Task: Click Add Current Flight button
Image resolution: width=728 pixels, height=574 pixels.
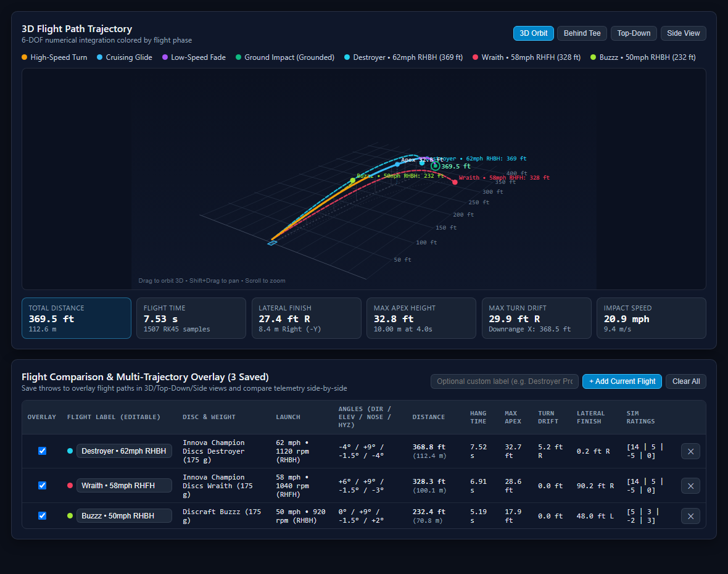Action: [622, 381]
